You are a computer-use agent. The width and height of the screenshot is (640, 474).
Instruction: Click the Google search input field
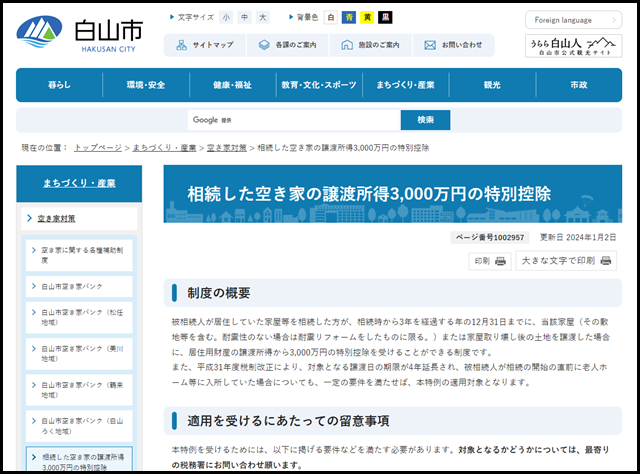point(294,120)
